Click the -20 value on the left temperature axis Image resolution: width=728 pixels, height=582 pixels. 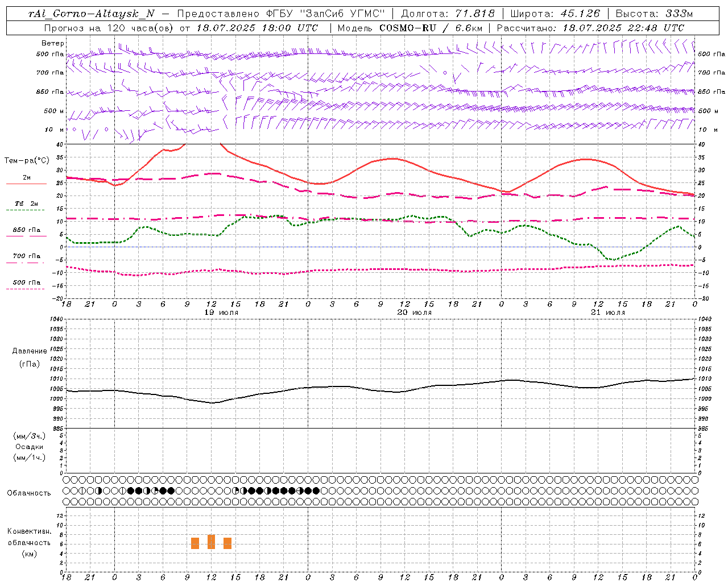[x=59, y=298]
